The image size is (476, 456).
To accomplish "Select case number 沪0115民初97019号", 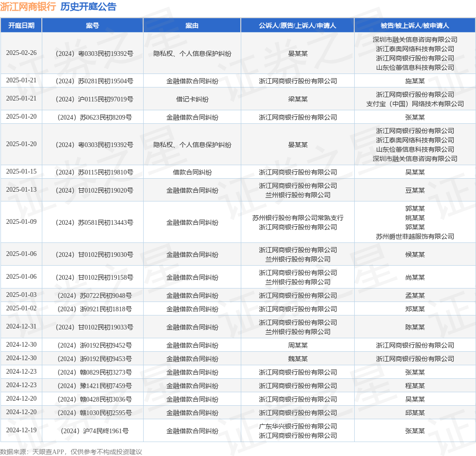I will 94,99.
